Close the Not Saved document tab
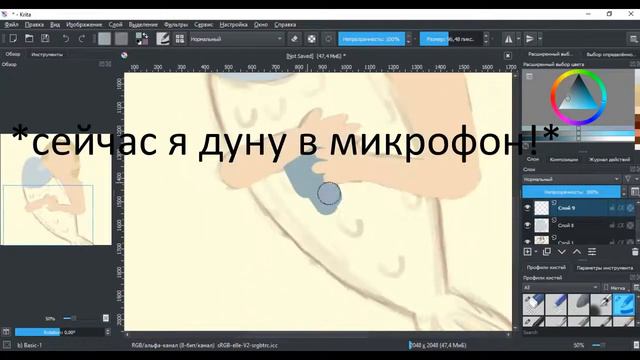640x360 pixels. [x=507, y=56]
